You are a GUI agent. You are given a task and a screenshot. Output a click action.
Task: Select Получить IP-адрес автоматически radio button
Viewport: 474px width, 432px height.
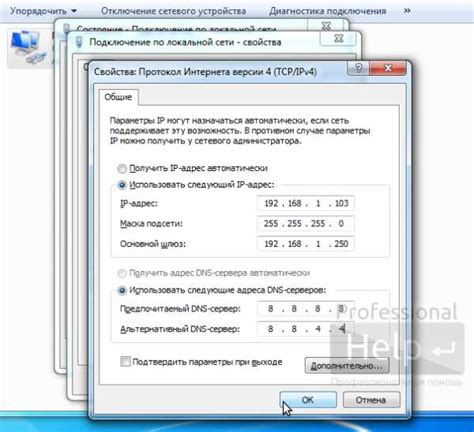pyautogui.click(x=122, y=169)
